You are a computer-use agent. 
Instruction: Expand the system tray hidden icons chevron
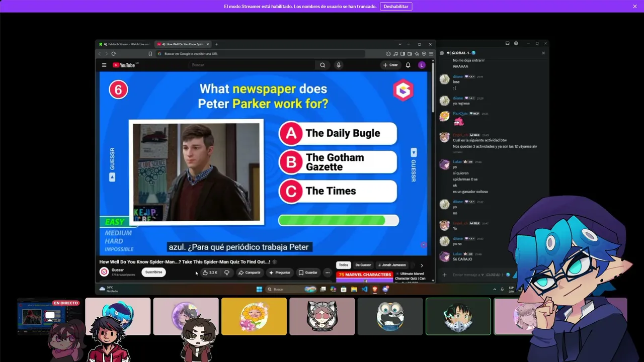[x=495, y=289]
